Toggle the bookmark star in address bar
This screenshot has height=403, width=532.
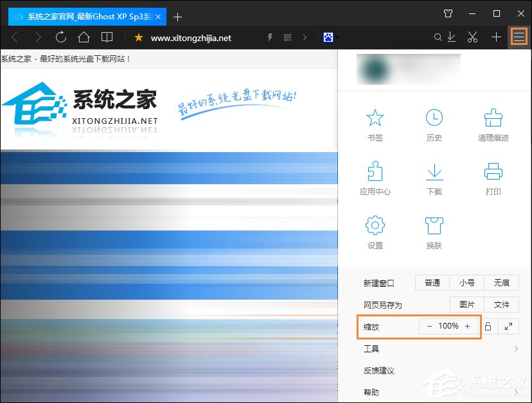(138, 38)
